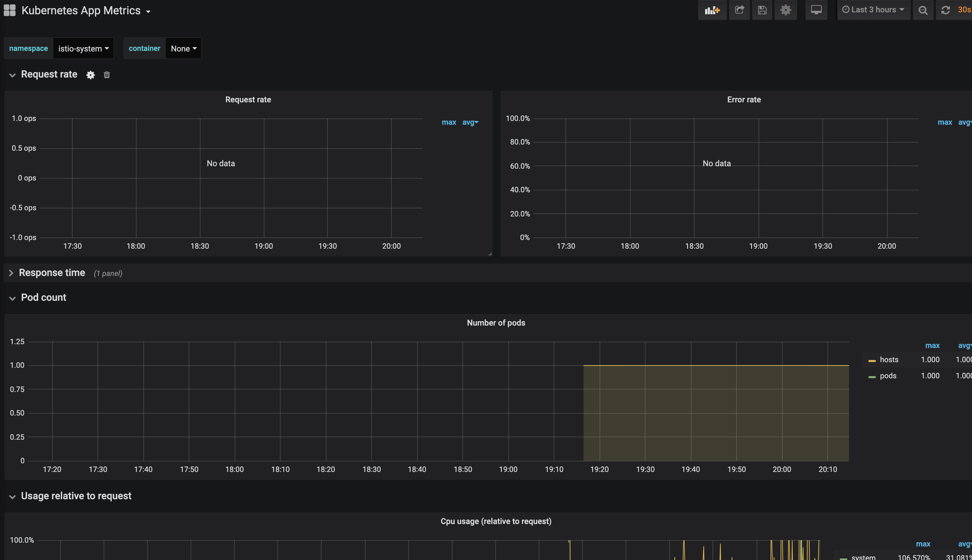Enable Cycle view mode using the TV icon
The width and height of the screenshot is (972, 560).
(x=816, y=10)
